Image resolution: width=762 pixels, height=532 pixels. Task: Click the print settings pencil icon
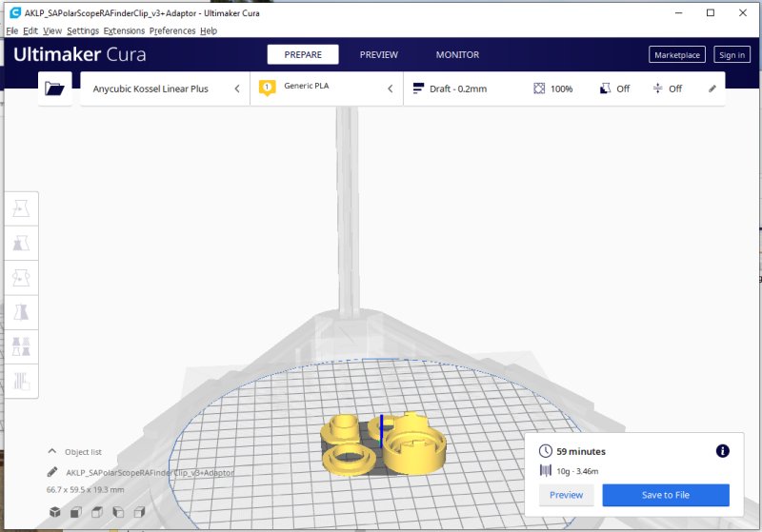712,89
